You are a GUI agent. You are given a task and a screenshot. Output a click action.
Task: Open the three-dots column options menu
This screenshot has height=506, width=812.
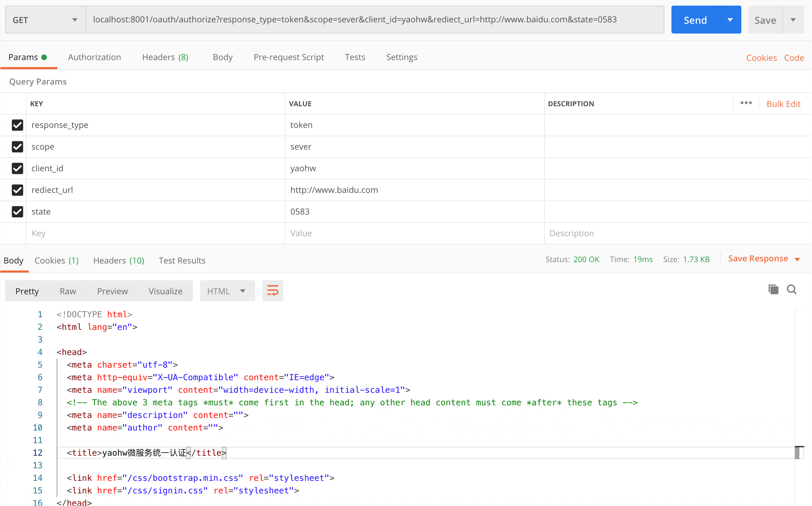(746, 103)
